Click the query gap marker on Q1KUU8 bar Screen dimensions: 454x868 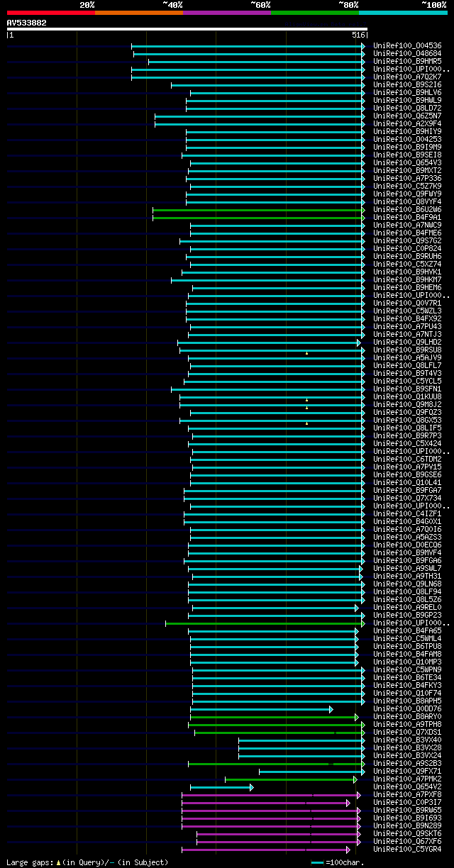306,400
